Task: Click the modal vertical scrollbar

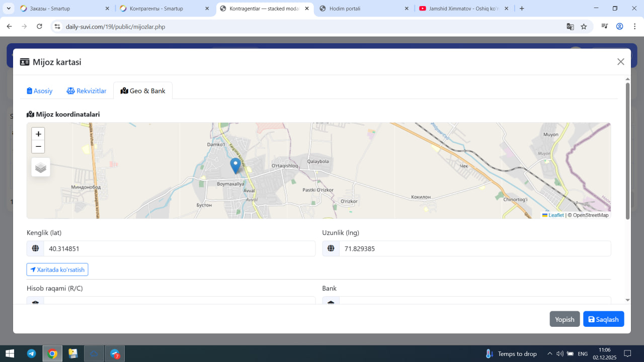Action: [627, 151]
